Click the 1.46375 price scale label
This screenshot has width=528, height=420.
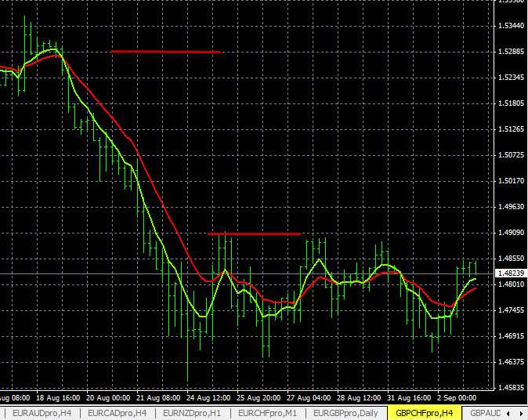(512, 362)
